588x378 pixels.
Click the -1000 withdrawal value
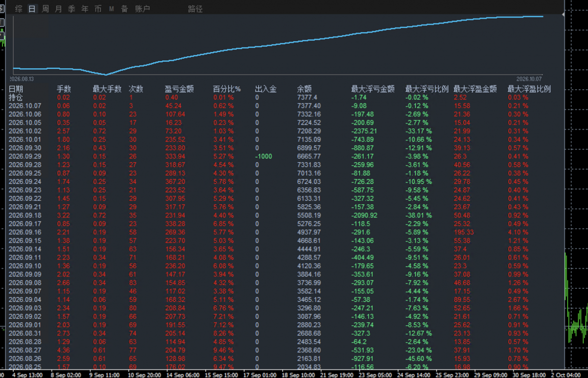(263, 156)
